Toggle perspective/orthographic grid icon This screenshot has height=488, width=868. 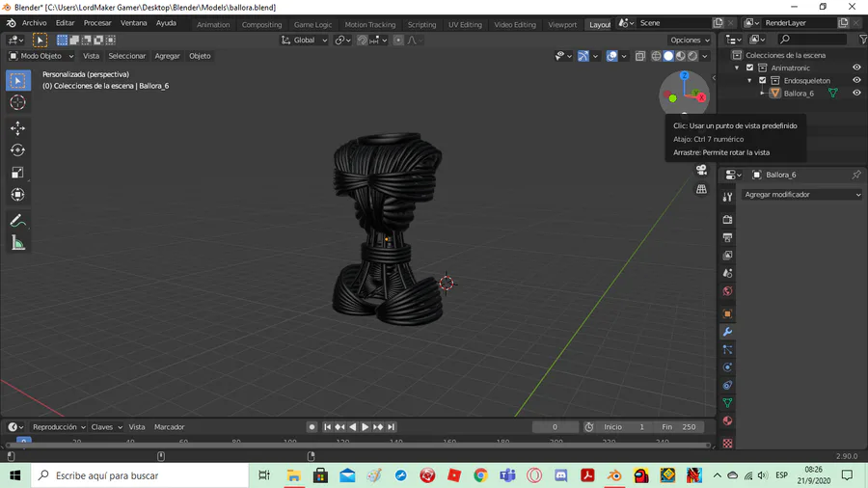[701, 189]
